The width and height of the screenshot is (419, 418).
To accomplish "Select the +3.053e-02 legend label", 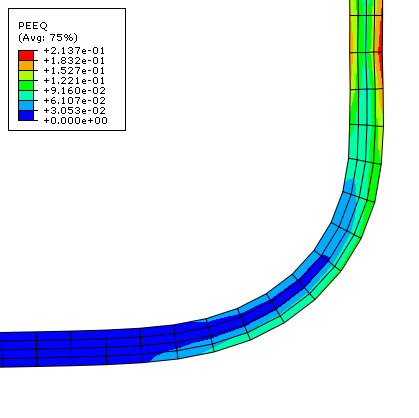I will click(75, 111).
